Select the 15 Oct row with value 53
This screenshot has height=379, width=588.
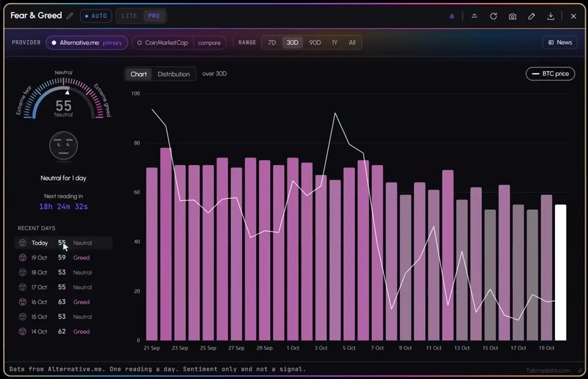[63, 316]
